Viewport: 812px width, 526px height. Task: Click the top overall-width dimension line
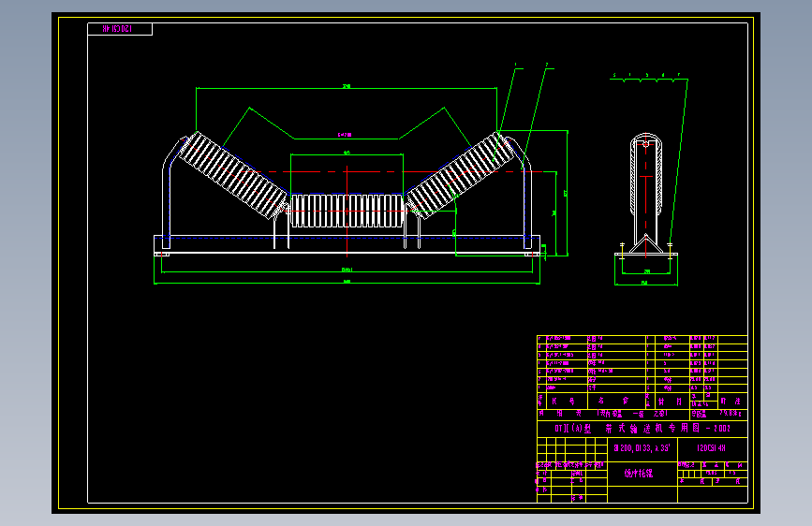tap(347, 88)
